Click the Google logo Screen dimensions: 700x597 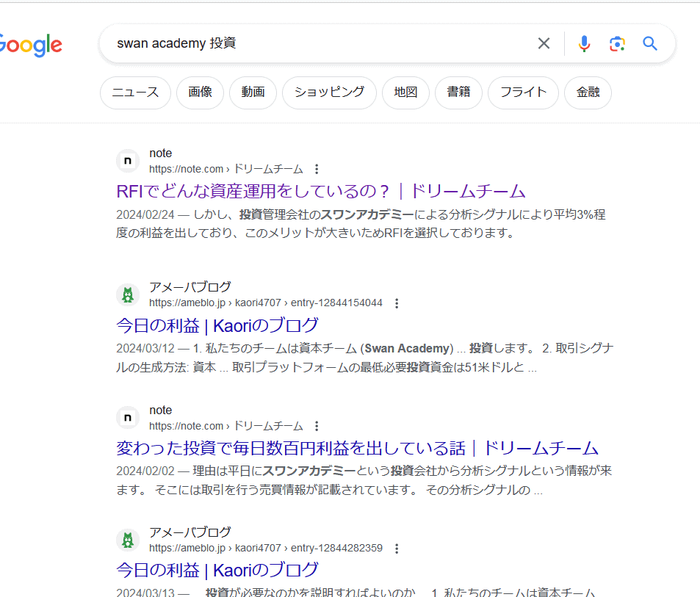tap(30, 45)
